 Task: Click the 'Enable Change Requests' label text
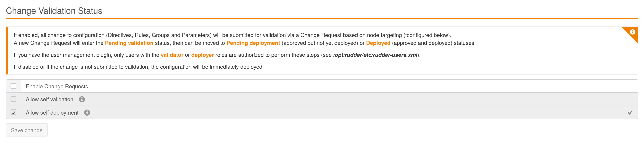click(x=57, y=87)
